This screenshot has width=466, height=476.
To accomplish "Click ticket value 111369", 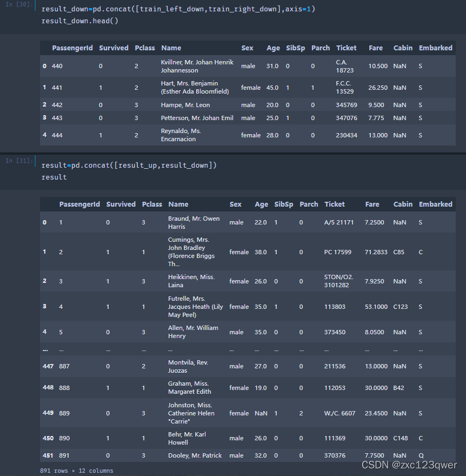I will pyautogui.click(x=335, y=438).
